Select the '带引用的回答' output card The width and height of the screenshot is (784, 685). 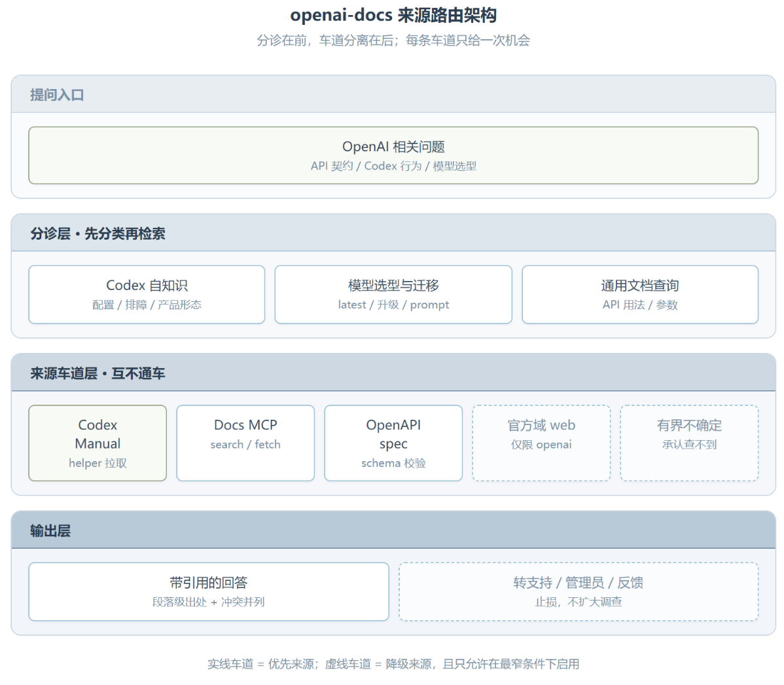click(x=209, y=592)
